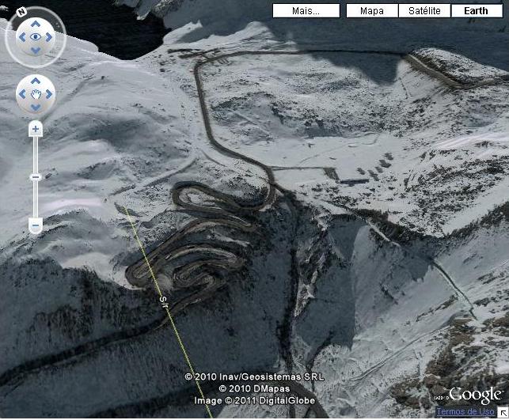This screenshot has width=509, height=420.
Task: Select the Earth view tab
Action: coord(477,11)
